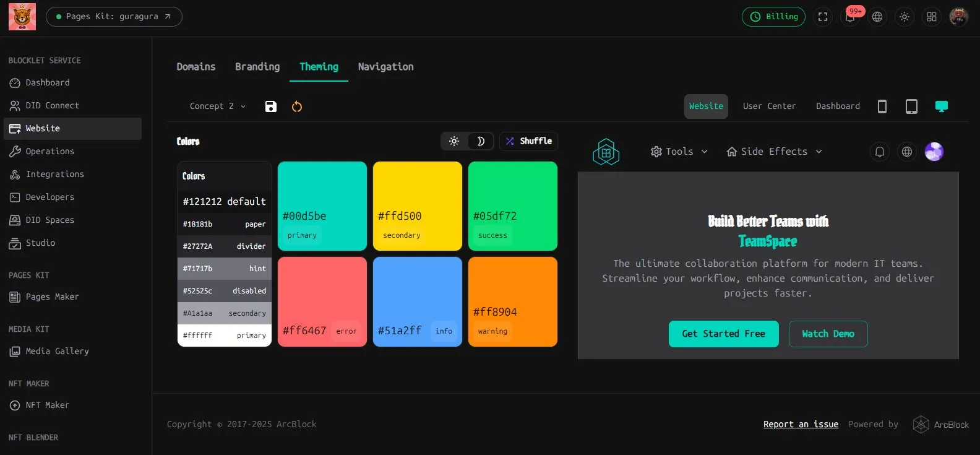This screenshot has height=455, width=980.
Task: Save the theme with the floppy disk icon
Action: click(271, 106)
